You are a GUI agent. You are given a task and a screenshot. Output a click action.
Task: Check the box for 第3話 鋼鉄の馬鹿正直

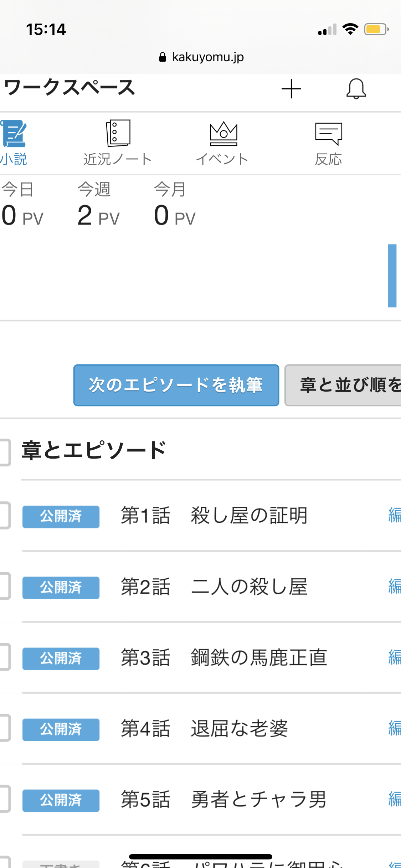pos(4,657)
